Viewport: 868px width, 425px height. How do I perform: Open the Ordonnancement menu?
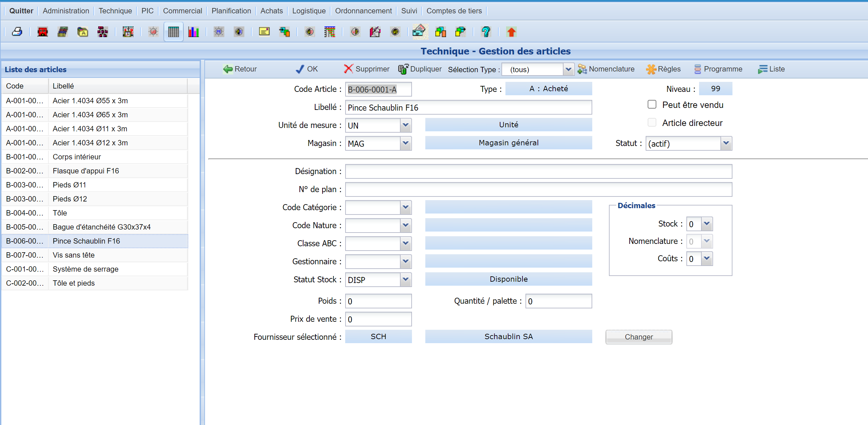363,11
